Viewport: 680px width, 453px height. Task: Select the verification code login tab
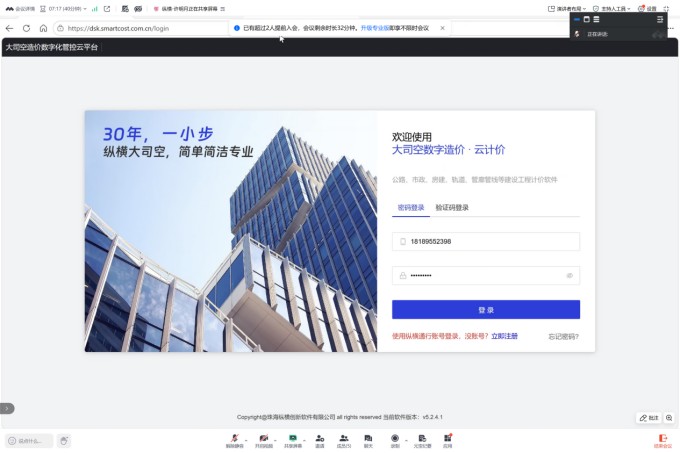(452, 208)
